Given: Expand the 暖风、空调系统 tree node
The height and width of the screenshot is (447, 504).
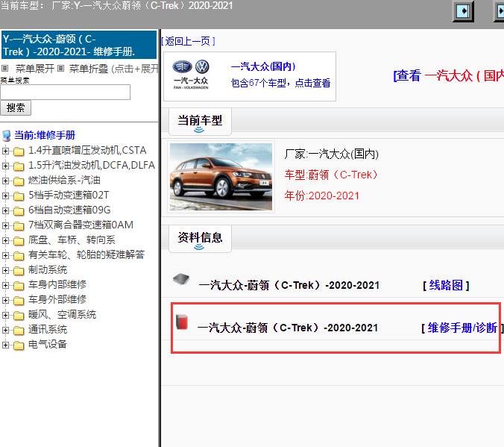Looking at the screenshot, I should click(5, 315).
